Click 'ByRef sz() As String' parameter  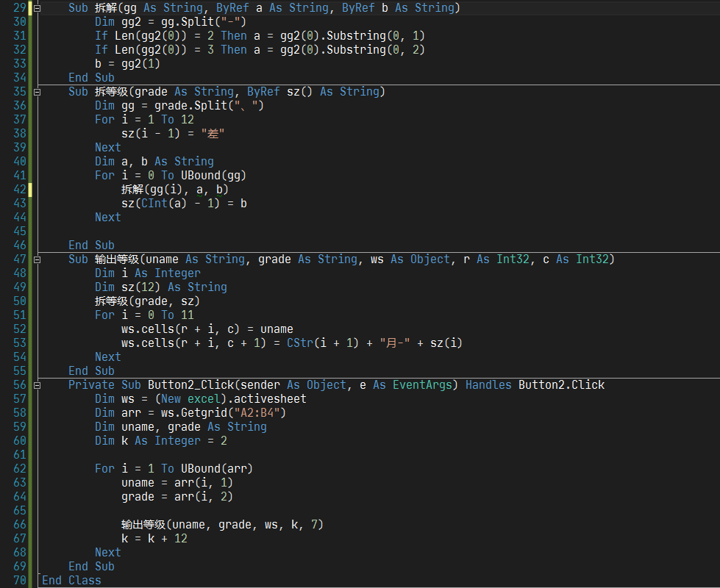tap(313, 92)
